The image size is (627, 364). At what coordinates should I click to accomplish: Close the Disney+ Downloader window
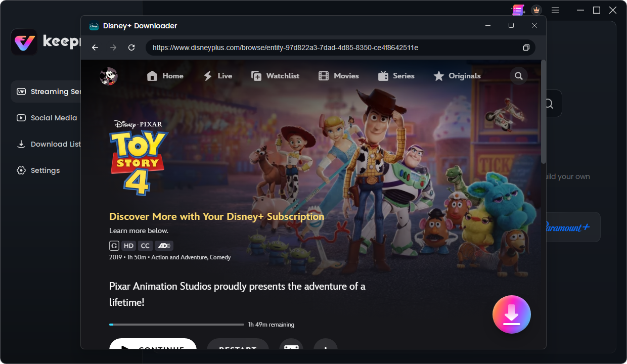point(534,25)
